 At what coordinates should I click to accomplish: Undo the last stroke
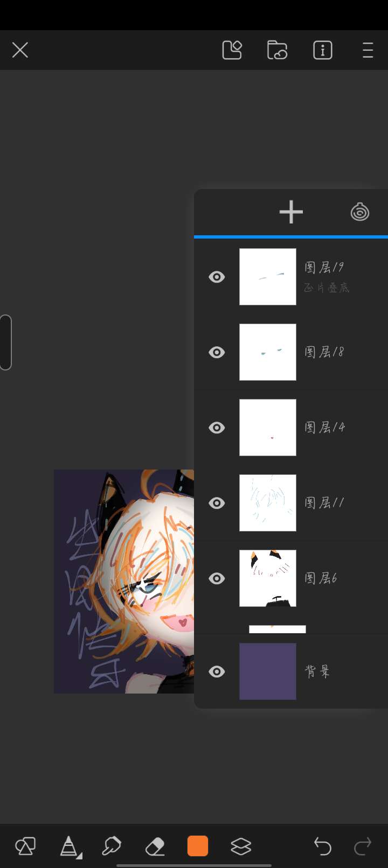(x=322, y=846)
